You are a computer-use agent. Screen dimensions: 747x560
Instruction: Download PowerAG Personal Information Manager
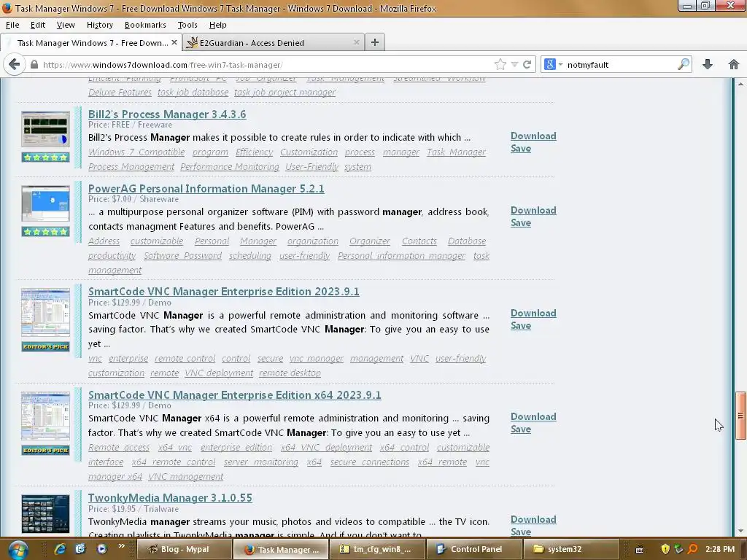533,211
